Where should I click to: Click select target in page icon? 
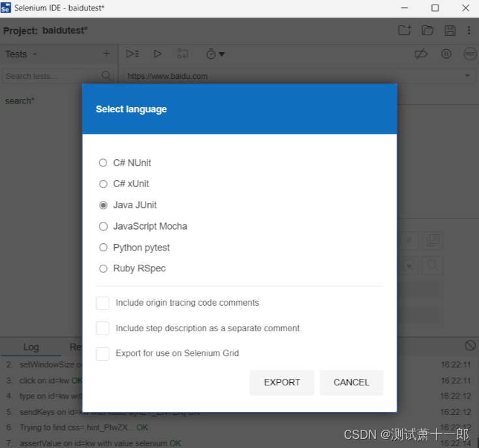(408, 265)
